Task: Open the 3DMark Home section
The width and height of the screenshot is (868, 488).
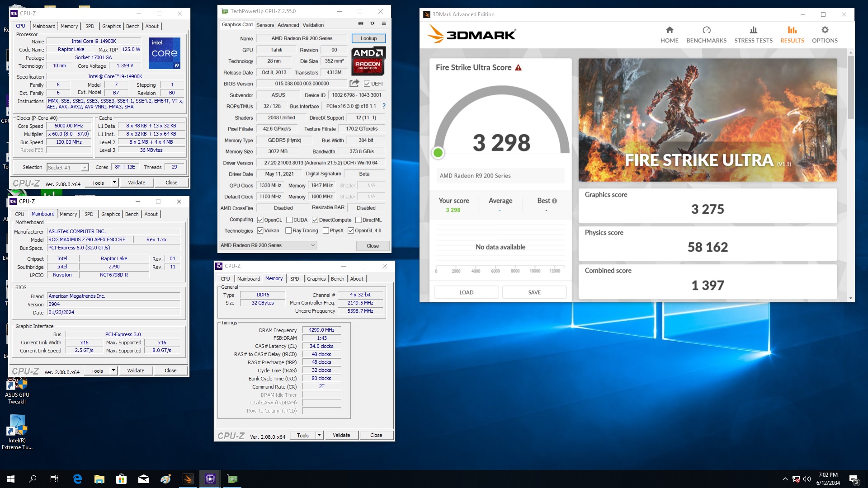Action: 669,35
